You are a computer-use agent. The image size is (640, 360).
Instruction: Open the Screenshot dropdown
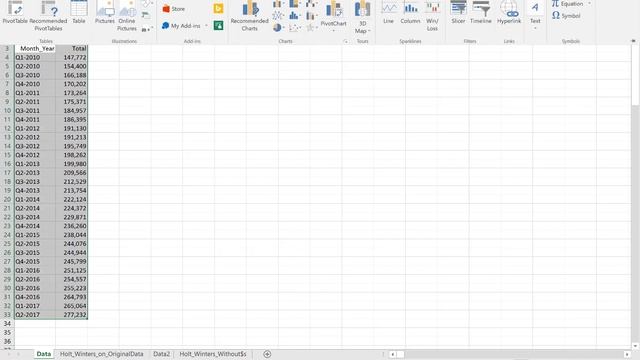pyautogui.click(x=147, y=29)
